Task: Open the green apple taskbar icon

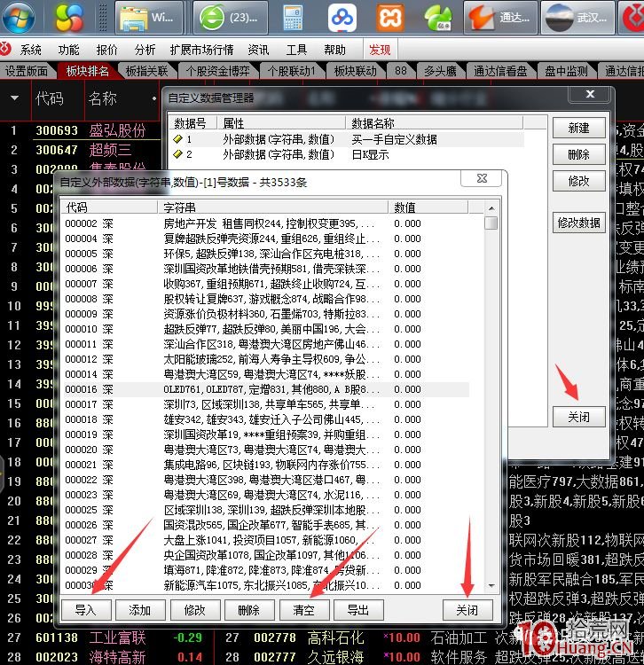Action: (439, 18)
